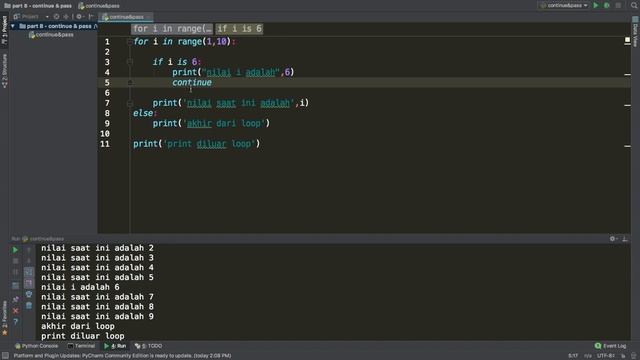Click continue&pass in the navigation bar

tap(99, 6)
